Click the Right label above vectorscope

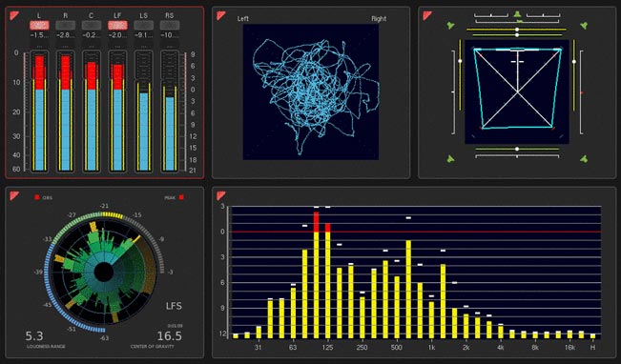click(379, 19)
